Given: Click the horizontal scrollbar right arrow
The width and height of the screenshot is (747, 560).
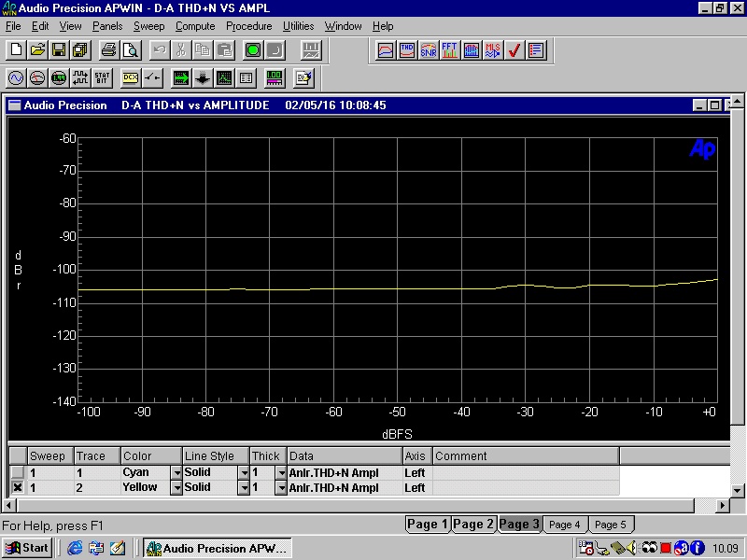Looking at the screenshot, I should (723, 505).
